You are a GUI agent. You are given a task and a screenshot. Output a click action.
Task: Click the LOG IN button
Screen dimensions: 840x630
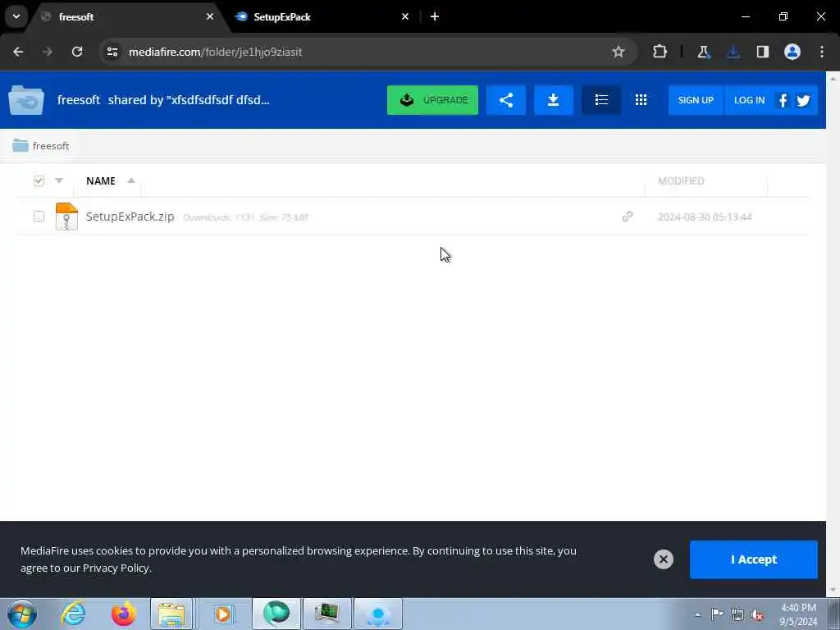pyautogui.click(x=749, y=100)
